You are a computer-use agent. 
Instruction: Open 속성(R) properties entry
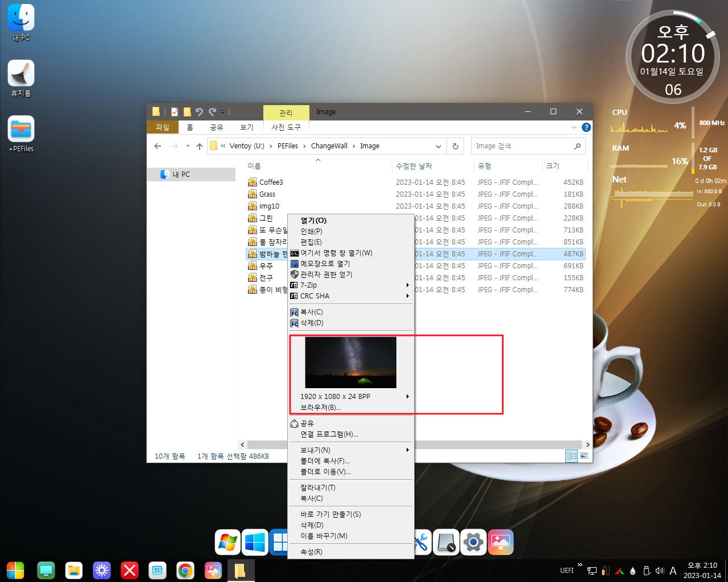point(350,552)
